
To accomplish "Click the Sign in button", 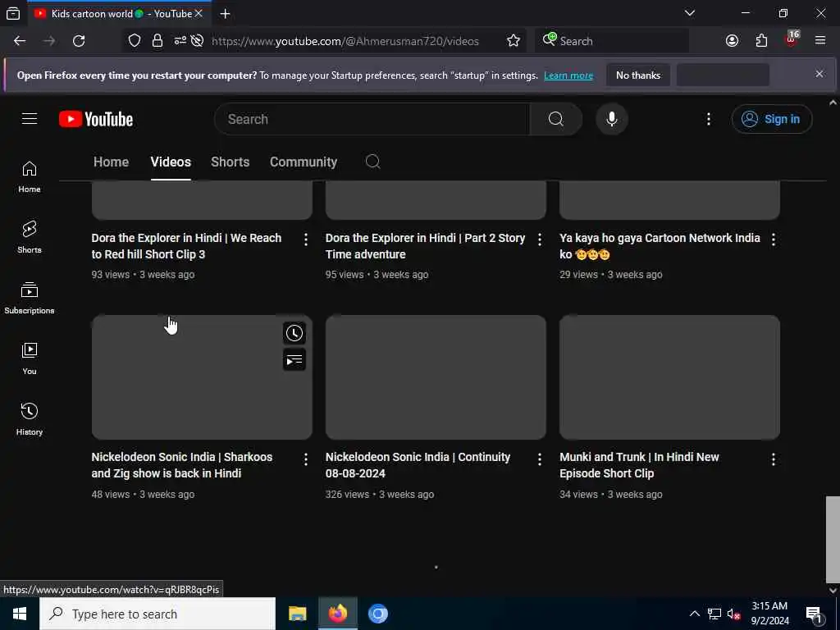I will coord(771,119).
